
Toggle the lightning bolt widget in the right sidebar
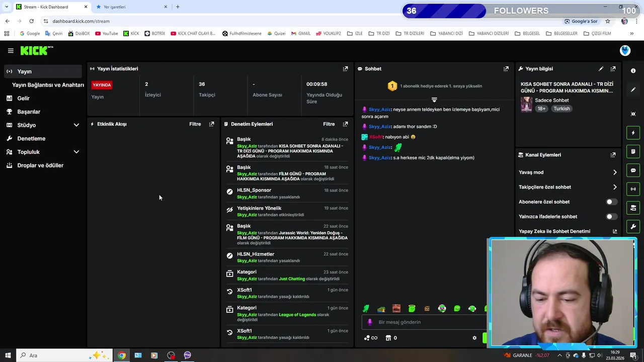coord(633,133)
